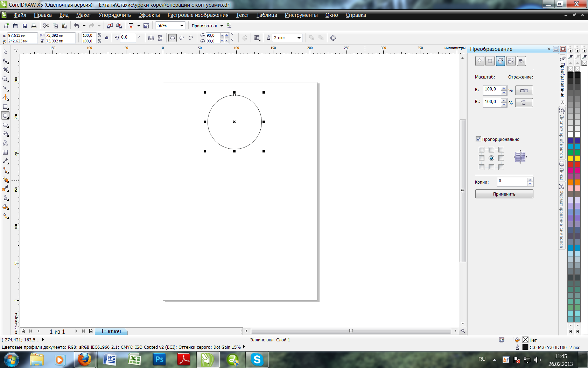Select the Ellipse tool in the toolbox

click(x=5, y=116)
